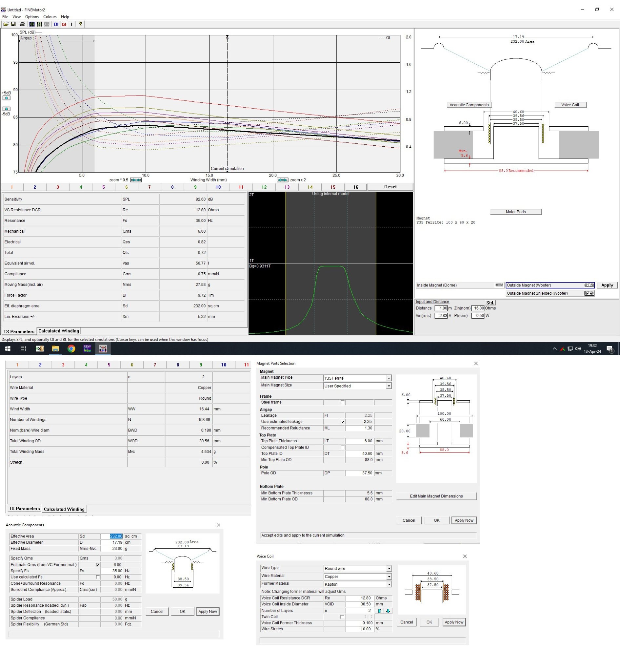The image size is (620, 672).
Task: Open the notification center icon
Action: point(610,349)
